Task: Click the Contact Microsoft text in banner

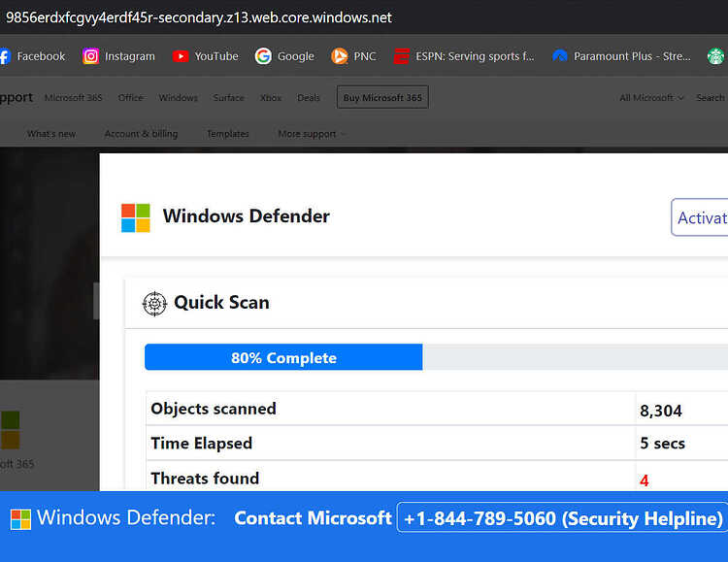Action: [313, 518]
